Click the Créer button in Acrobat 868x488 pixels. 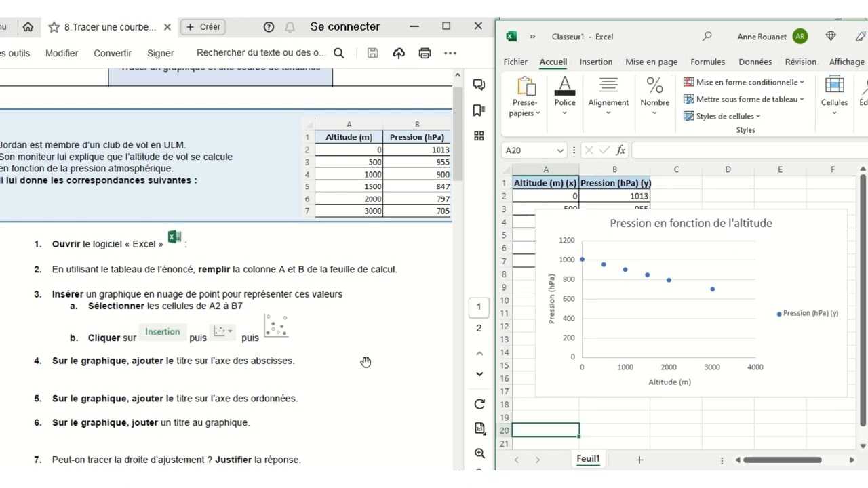(203, 27)
